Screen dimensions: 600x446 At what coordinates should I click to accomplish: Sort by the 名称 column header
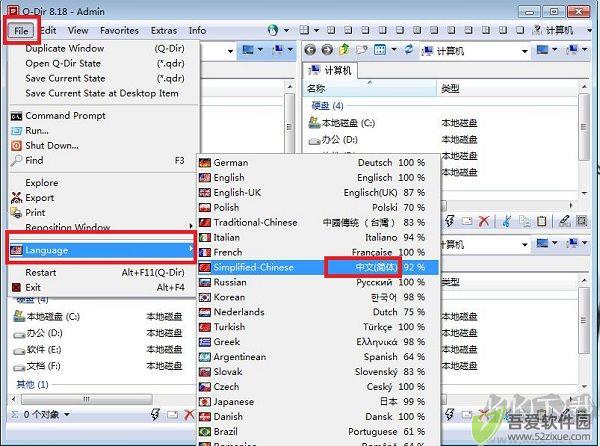370,88
